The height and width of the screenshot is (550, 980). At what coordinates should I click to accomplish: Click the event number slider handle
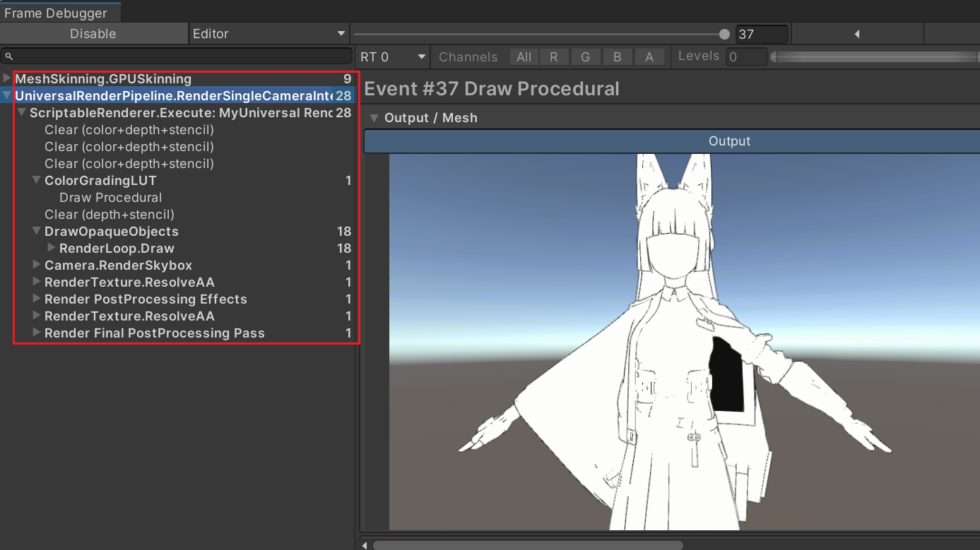(724, 34)
